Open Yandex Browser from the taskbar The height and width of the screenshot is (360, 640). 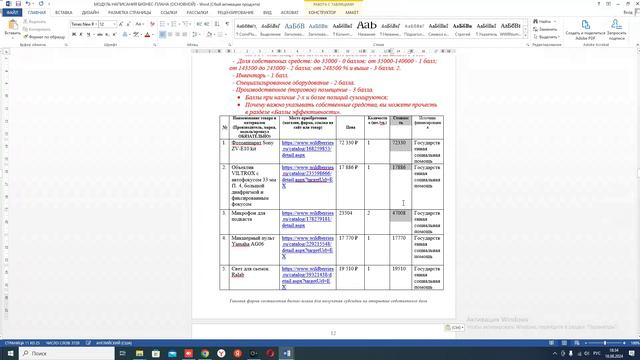[x=221, y=353]
